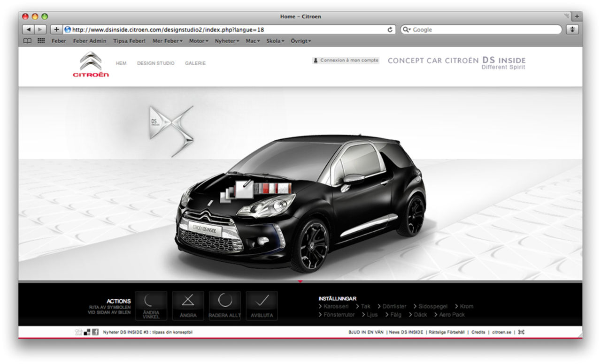Screen dimensions: 601x364
Task: Open the Design Studio menu item
Action: click(155, 63)
